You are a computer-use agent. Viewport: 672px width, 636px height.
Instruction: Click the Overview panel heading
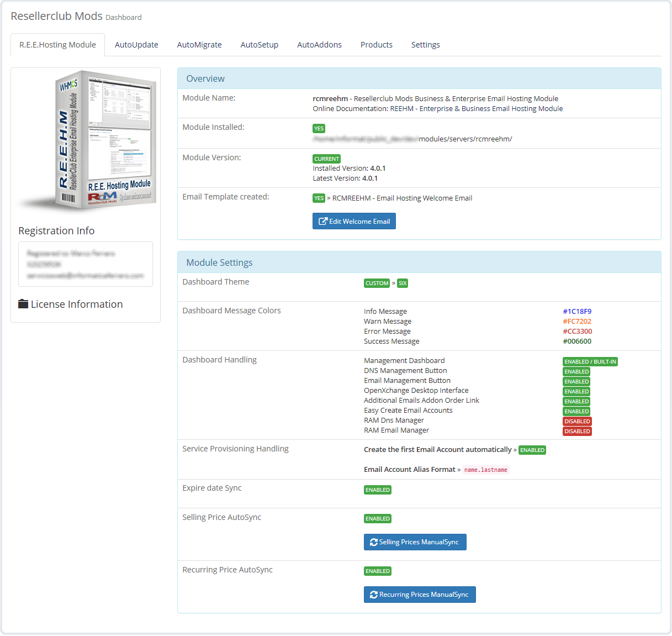pos(419,78)
